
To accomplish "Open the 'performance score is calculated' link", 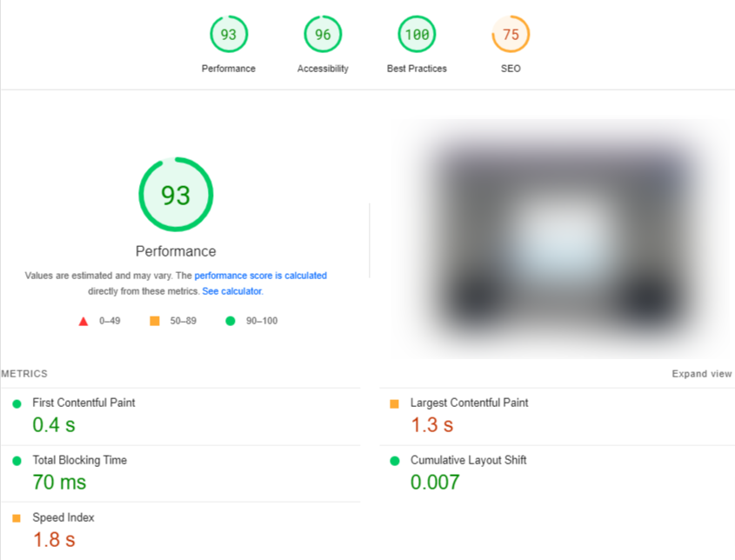I will pos(260,276).
